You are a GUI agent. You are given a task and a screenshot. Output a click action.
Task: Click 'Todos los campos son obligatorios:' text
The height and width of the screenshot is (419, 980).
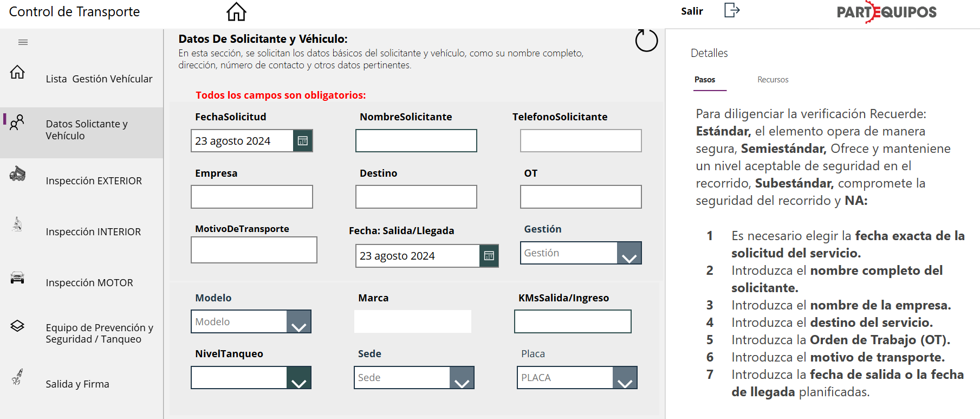(x=281, y=95)
